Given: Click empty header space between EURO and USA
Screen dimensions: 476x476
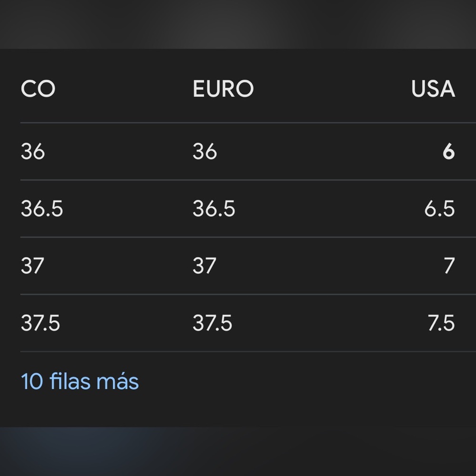Looking at the screenshot, I should click(333, 89).
